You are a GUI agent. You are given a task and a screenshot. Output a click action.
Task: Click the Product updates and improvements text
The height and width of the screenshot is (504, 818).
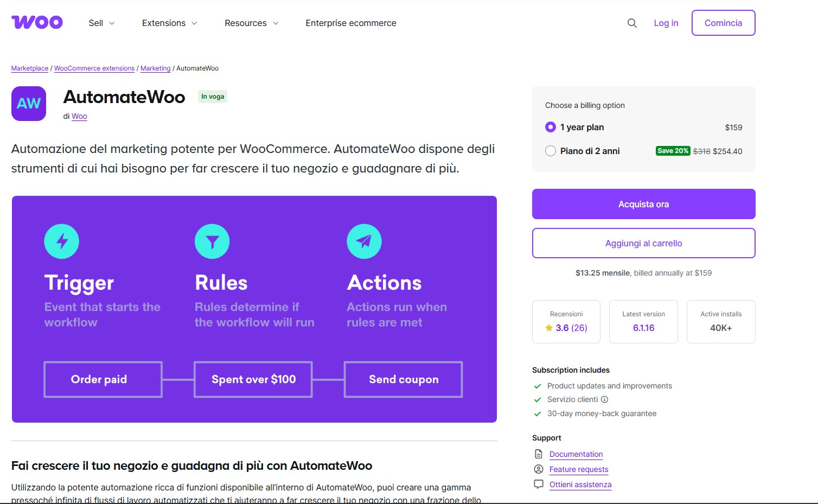pos(610,386)
